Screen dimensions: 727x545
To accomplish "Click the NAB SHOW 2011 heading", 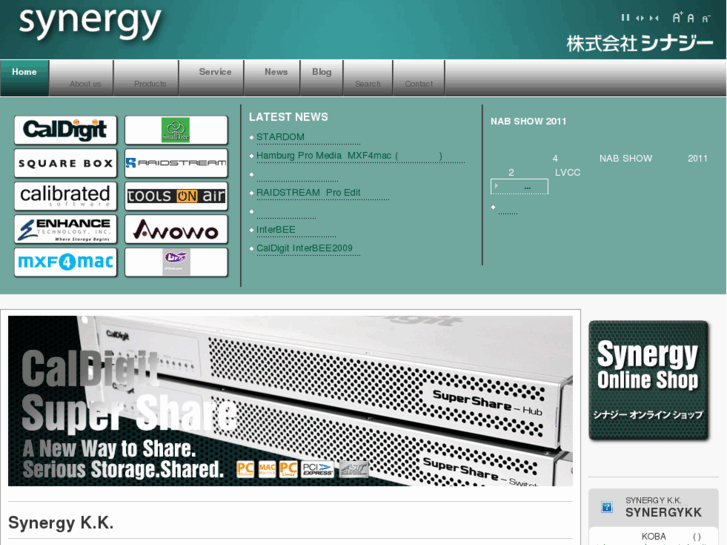I will coord(529,122).
